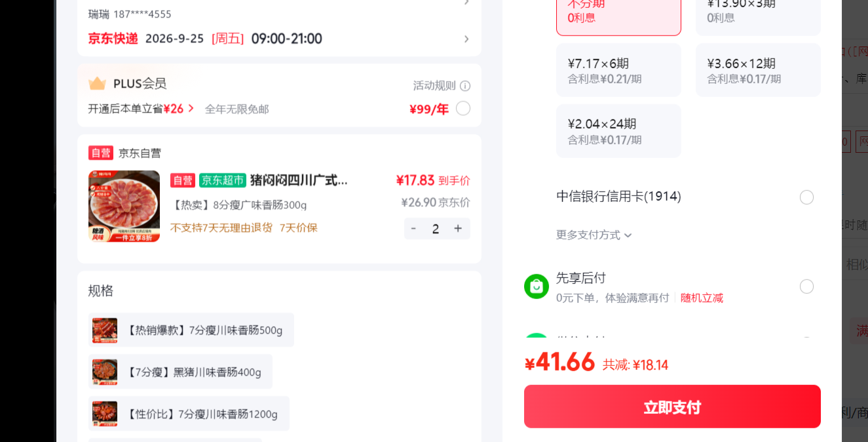Choose the ¥7.17×6期 installment option
Image resolution: width=868 pixels, height=442 pixels.
tap(618, 70)
